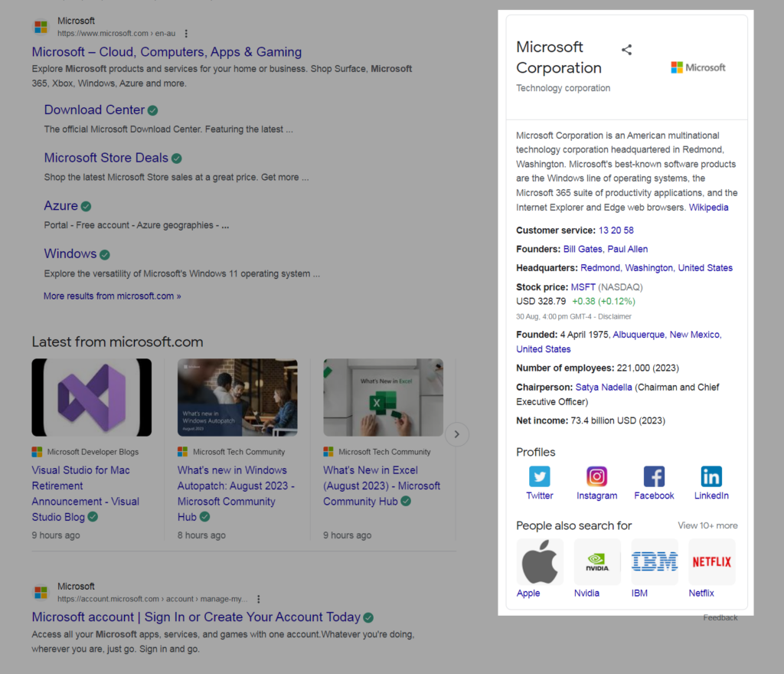Click verified badge on Microsoft account result title
This screenshot has height=674, width=784.
click(x=368, y=618)
